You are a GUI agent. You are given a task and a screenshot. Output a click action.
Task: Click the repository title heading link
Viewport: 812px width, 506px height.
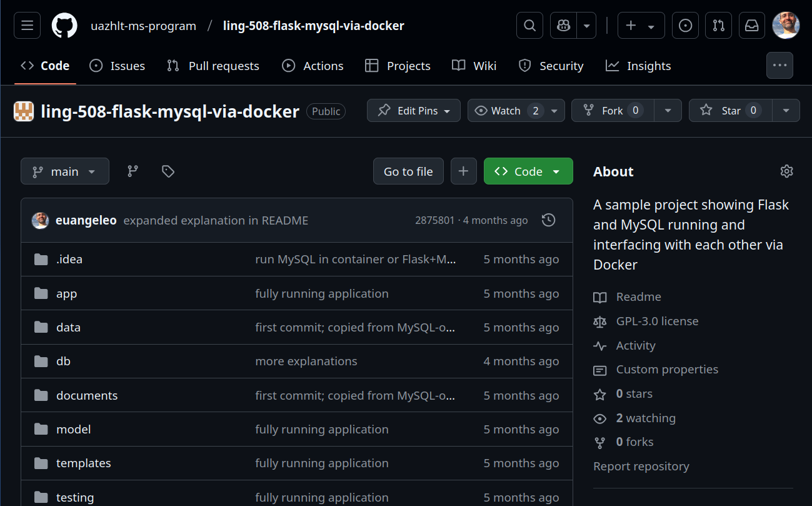pyautogui.click(x=170, y=111)
